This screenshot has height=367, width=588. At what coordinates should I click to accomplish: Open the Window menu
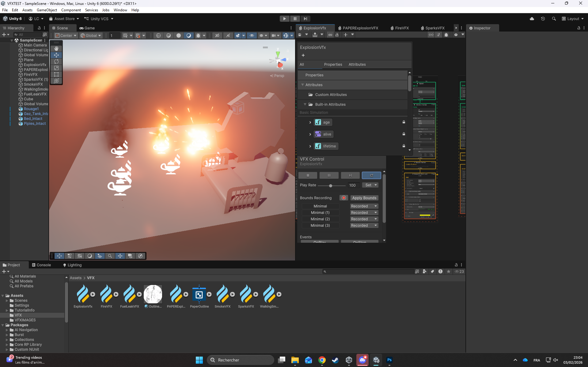point(120,10)
